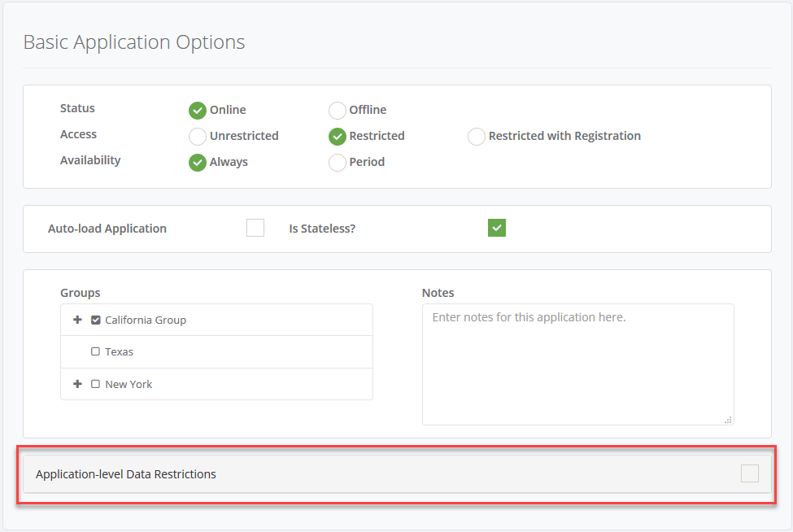Image resolution: width=793 pixels, height=532 pixels.
Task: Uncheck California Group
Action: 95,320
